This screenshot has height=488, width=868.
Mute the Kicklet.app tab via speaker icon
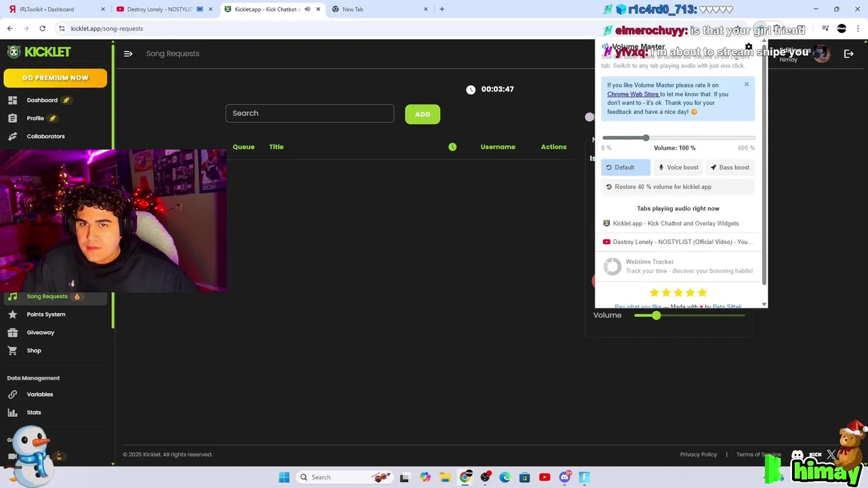tap(307, 9)
